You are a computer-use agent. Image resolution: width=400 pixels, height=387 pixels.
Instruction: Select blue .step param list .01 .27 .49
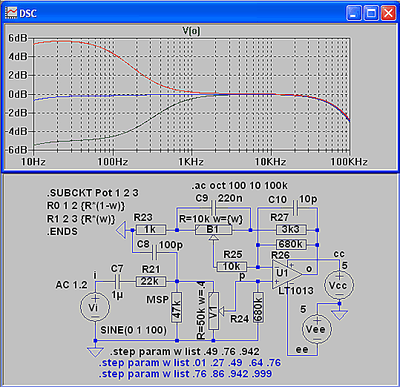click(x=190, y=363)
